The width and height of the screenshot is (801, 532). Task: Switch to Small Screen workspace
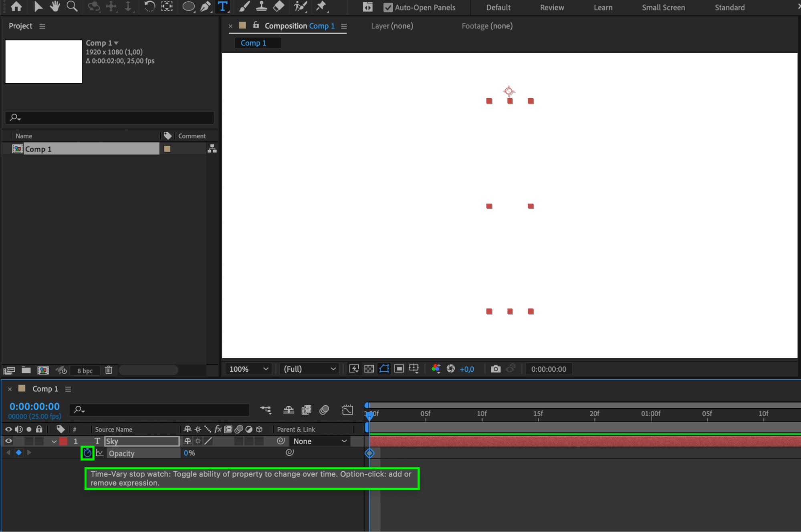(663, 7)
